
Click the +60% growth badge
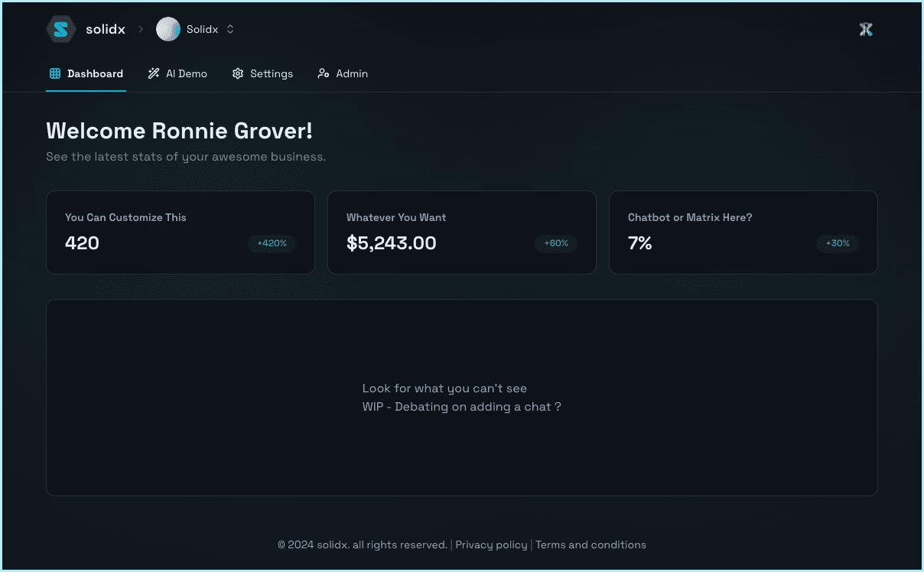click(556, 244)
